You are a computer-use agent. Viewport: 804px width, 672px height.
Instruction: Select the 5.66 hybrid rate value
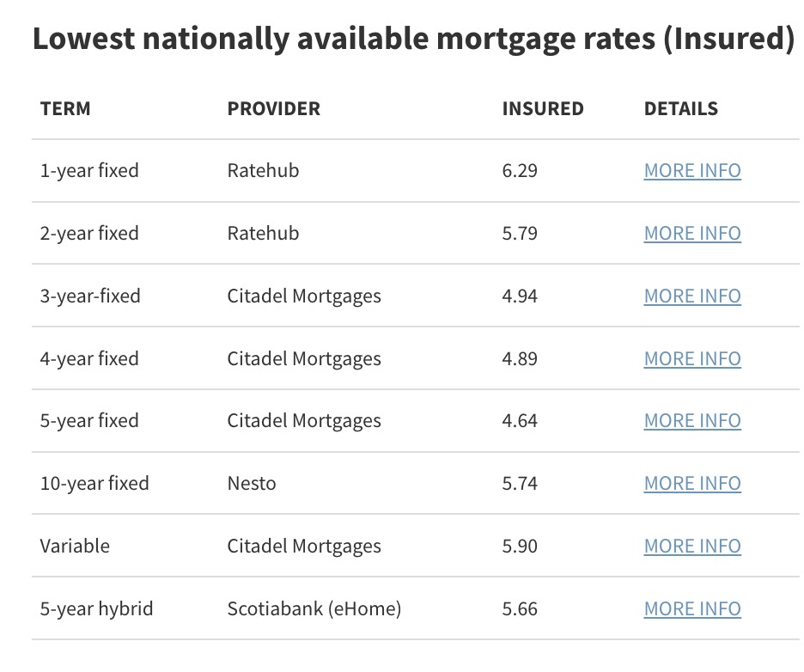[x=520, y=609]
